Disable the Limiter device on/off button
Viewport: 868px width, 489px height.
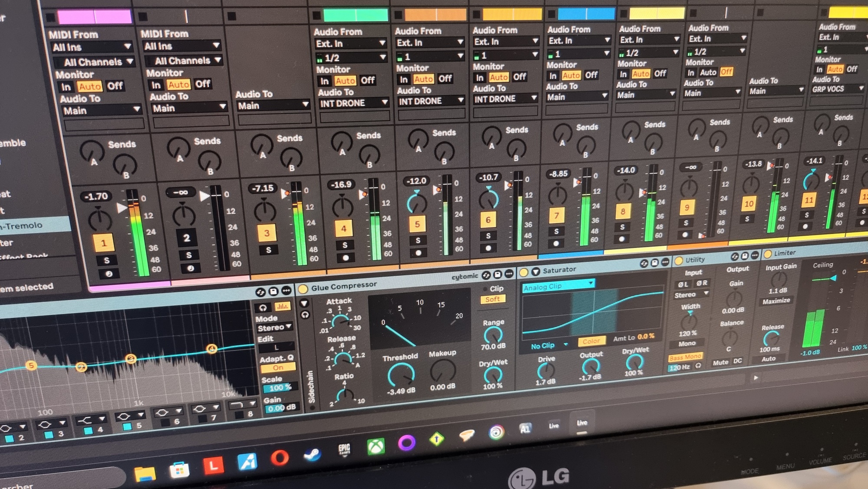coord(768,254)
